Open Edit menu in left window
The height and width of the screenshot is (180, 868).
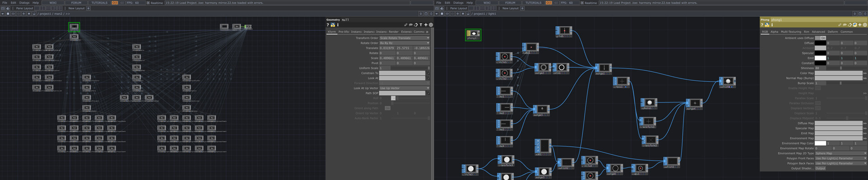tap(13, 3)
